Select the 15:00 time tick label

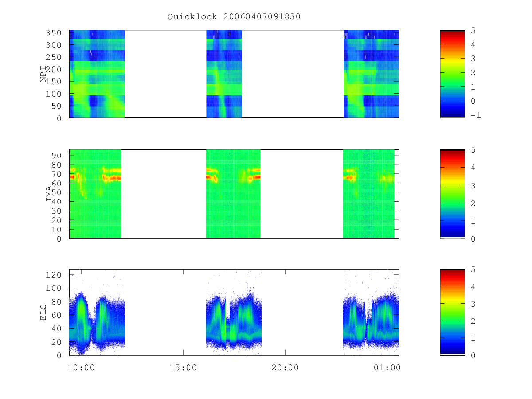(184, 368)
